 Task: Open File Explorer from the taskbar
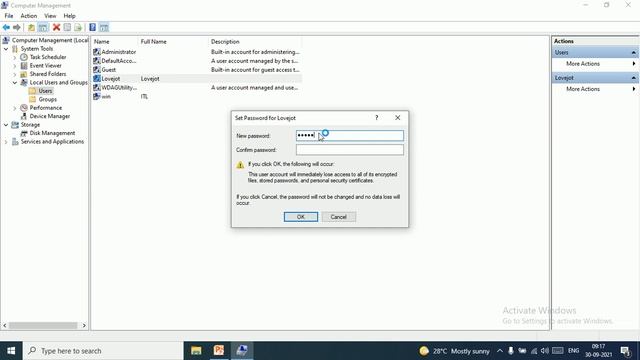[x=196, y=351]
